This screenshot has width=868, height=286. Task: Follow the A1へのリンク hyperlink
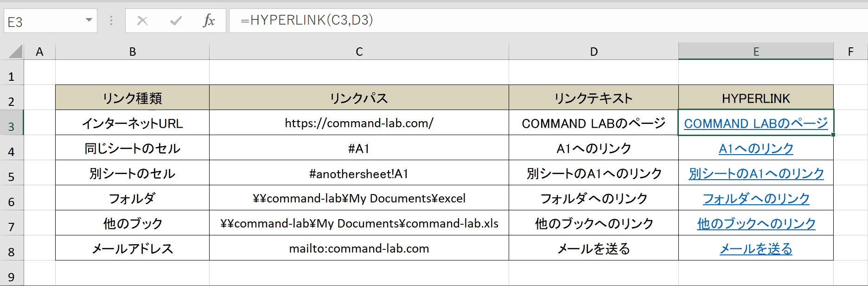[756, 149]
